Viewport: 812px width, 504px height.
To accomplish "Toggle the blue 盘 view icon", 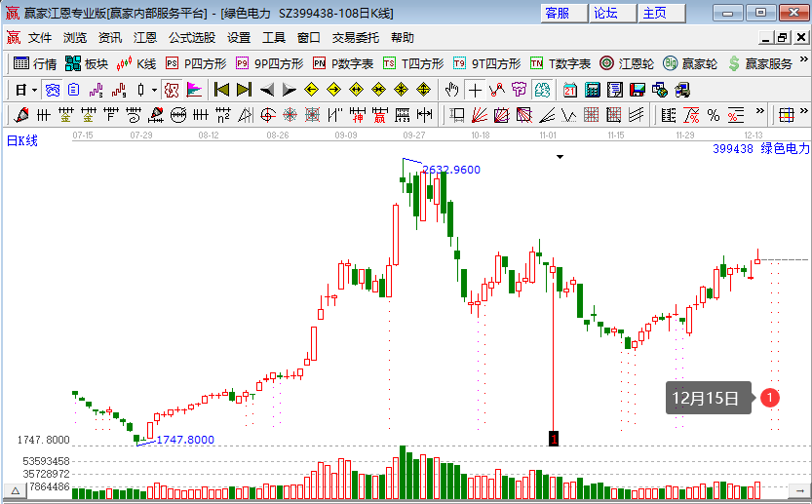I will point(53,90).
